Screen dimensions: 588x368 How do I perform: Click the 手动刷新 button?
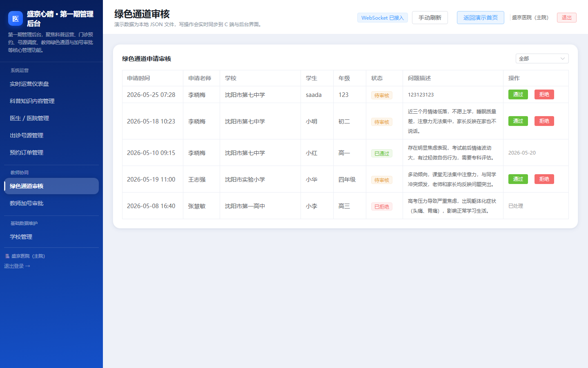point(430,18)
